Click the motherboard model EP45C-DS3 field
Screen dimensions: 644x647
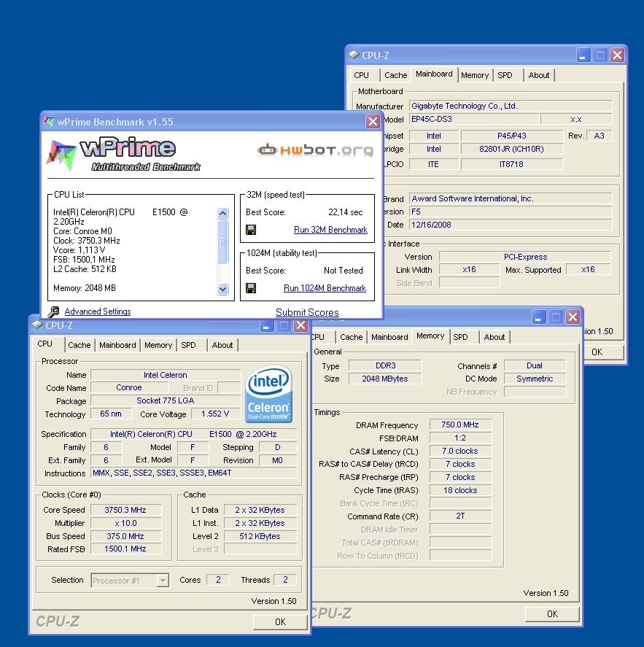pos(474,119)
